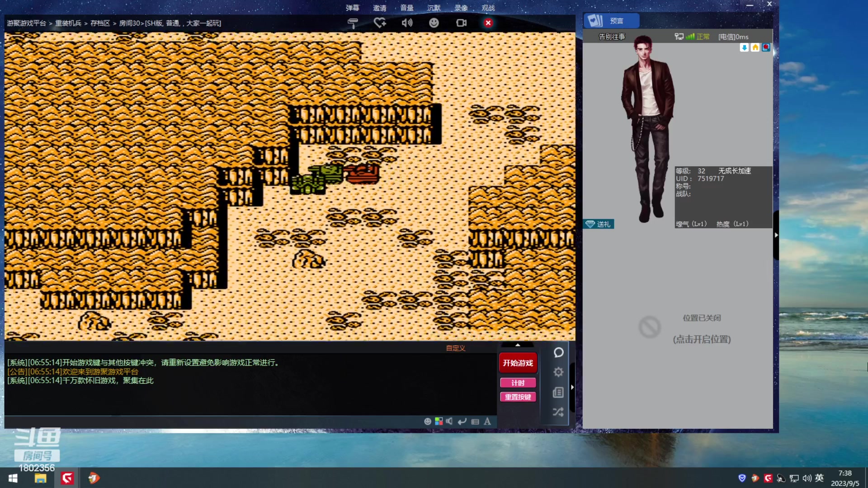Click the red ball icon in profile panel

pos(766,47)
